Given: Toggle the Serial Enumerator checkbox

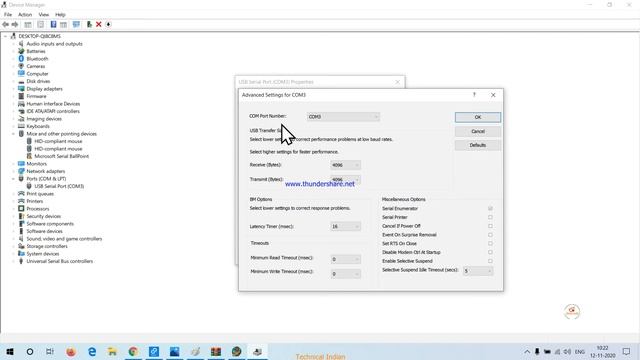Looking at the screenshot, I should tap(490, 209).
